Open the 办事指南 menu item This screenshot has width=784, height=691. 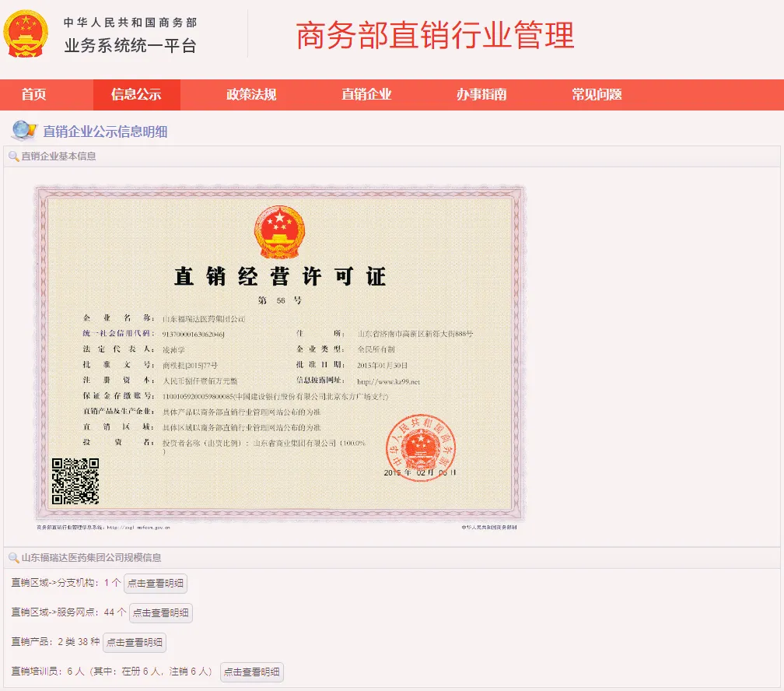(481, 95)
